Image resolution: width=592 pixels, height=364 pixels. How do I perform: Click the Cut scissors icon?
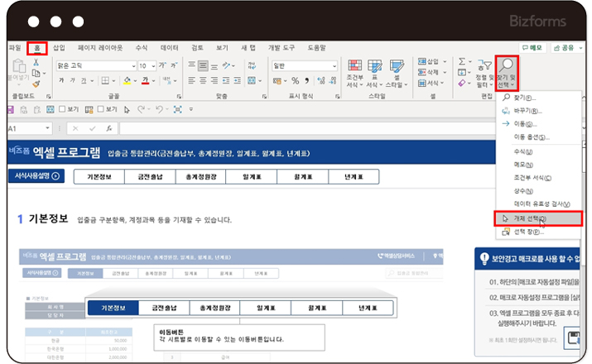click(36, 64)
